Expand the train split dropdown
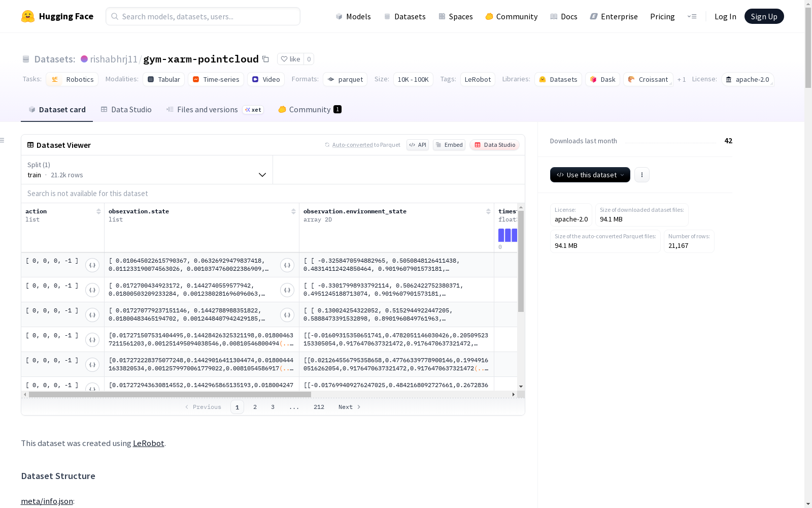Screen dimensions: 812x508 pyautogui.click(x=147, y=170)
